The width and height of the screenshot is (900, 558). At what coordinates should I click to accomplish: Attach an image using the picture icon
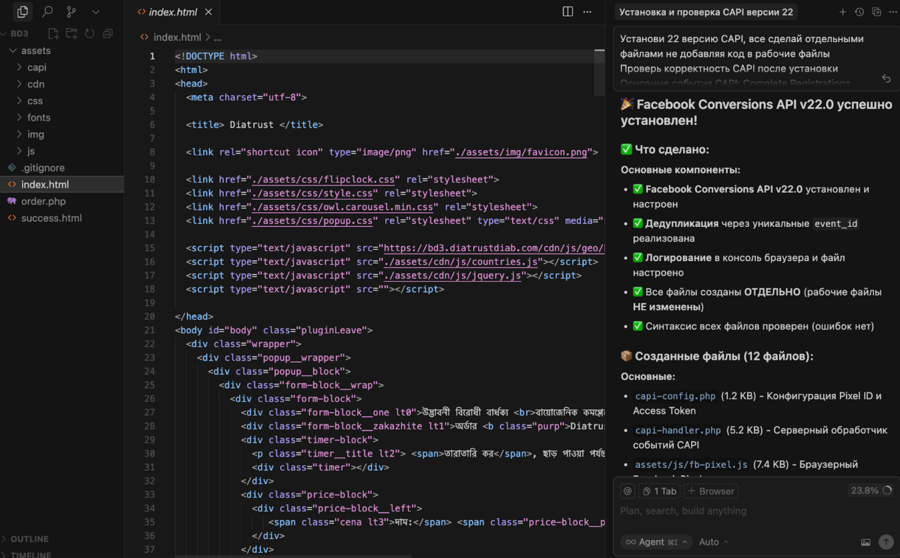866,542
